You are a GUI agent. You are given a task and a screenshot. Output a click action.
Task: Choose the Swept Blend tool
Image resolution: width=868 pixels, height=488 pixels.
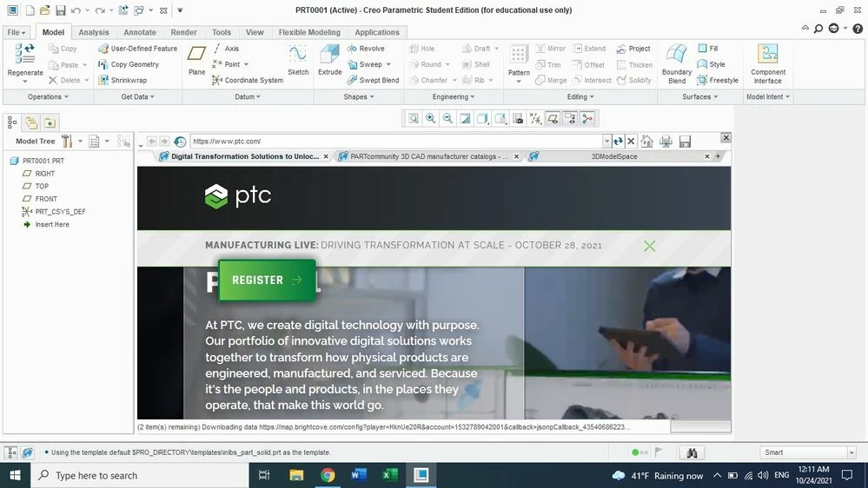point(373,80)
